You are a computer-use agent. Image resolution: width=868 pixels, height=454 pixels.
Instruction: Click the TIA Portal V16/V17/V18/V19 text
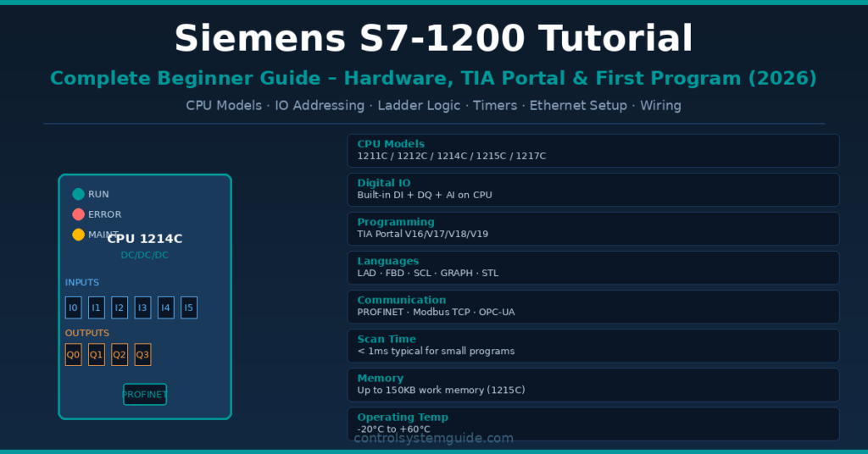point(422,234)
